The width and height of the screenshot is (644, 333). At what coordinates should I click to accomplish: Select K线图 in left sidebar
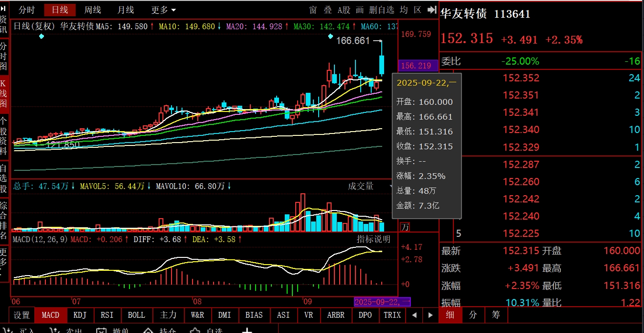[x=4, y=93]
